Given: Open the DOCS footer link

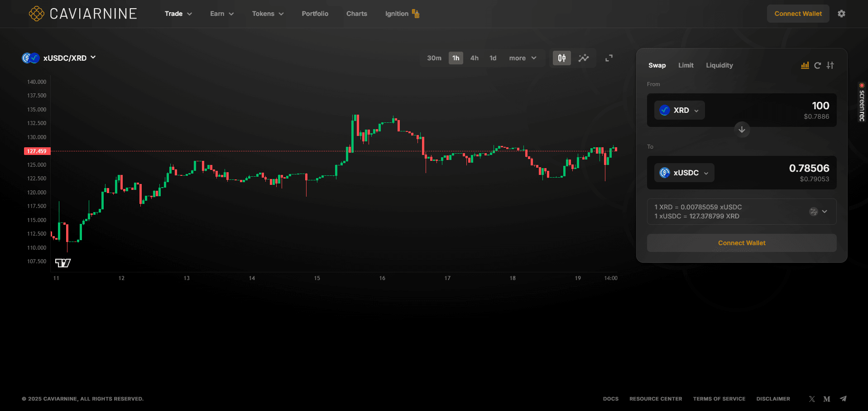Looking at the screenshot, I should click(610, 399).
